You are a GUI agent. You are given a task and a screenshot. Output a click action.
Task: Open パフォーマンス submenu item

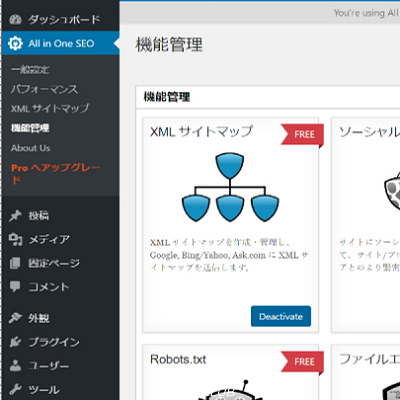click(x=44, y=89)
